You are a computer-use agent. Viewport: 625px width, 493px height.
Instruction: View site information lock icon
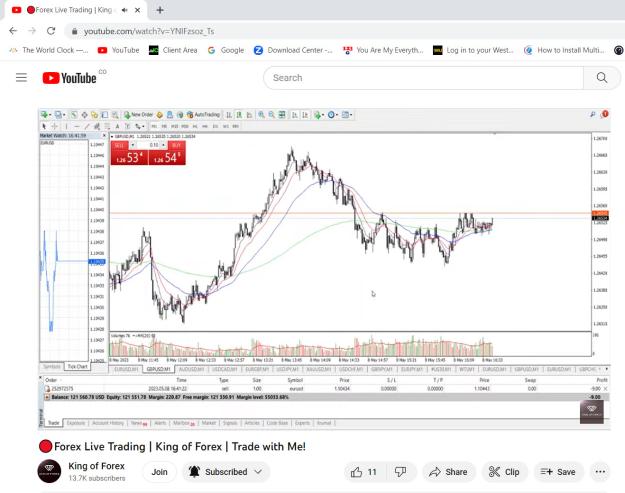(x=74, y=31)
